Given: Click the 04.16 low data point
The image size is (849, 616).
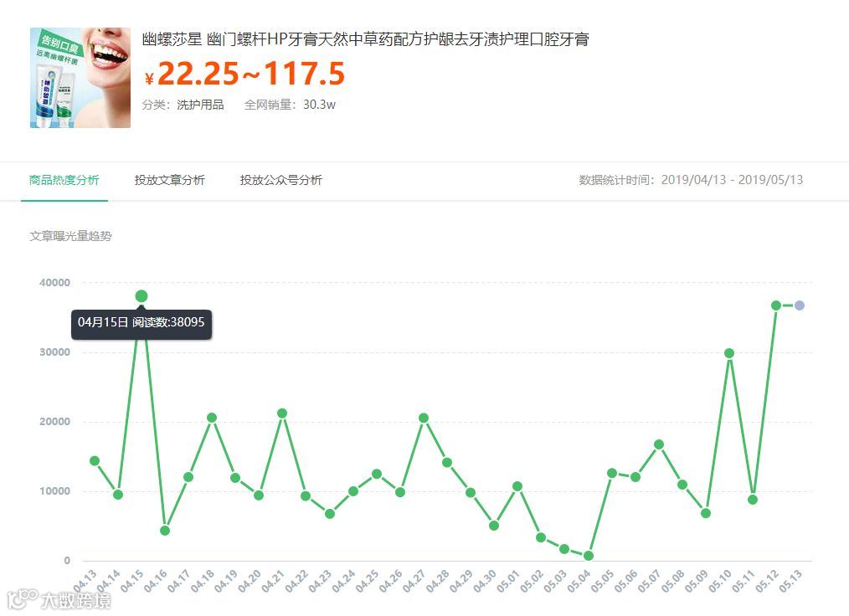Looking at the screenshot, I should click(x=165, y=531).
